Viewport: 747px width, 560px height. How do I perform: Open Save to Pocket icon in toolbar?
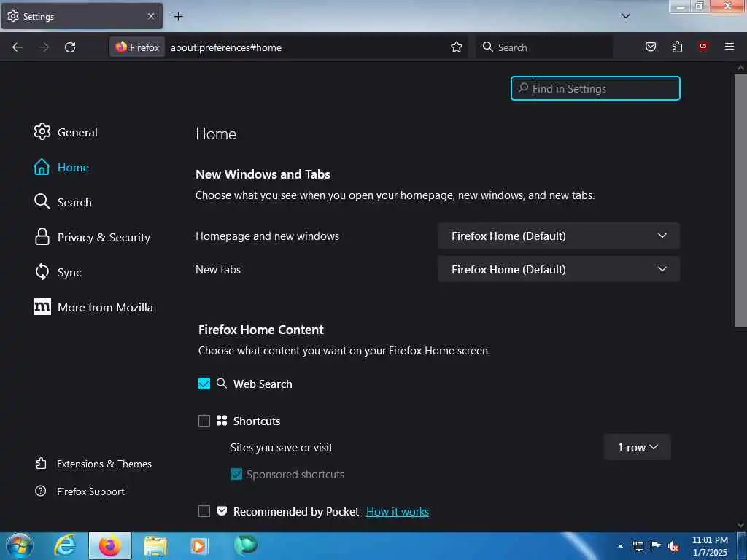tap(650, 47)
